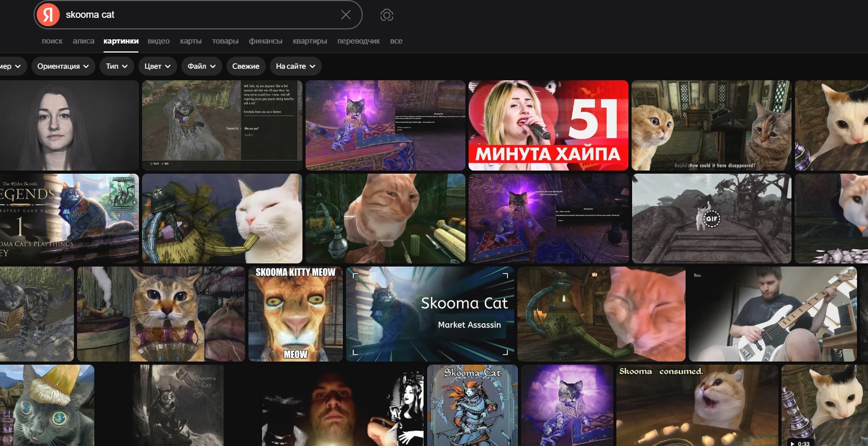Toggle the 'Свежие' filter

pos(246,66)
